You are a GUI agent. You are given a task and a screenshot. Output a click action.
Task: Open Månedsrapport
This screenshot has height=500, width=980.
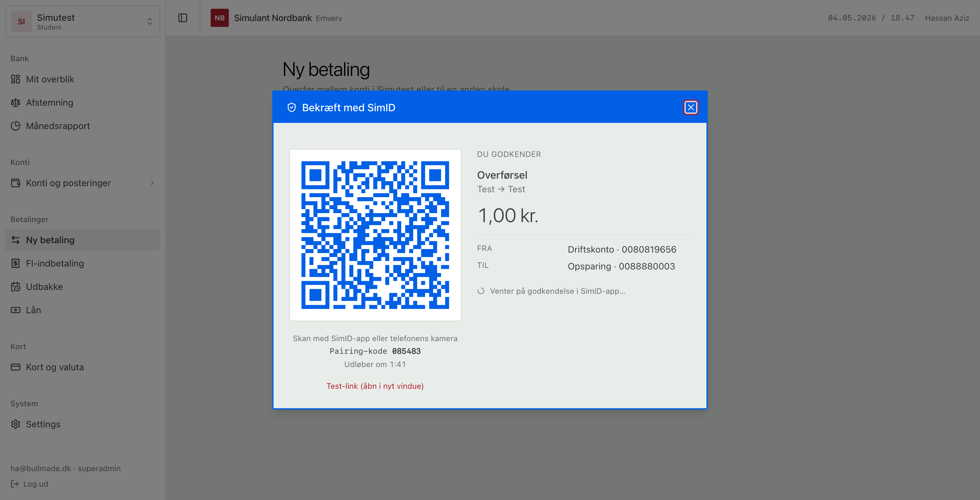pos(83,125)
